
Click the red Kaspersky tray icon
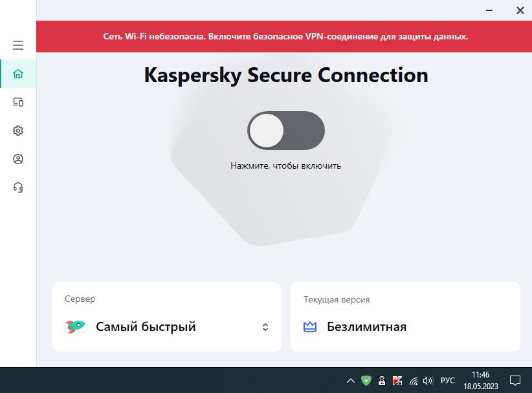pos(397,381)
